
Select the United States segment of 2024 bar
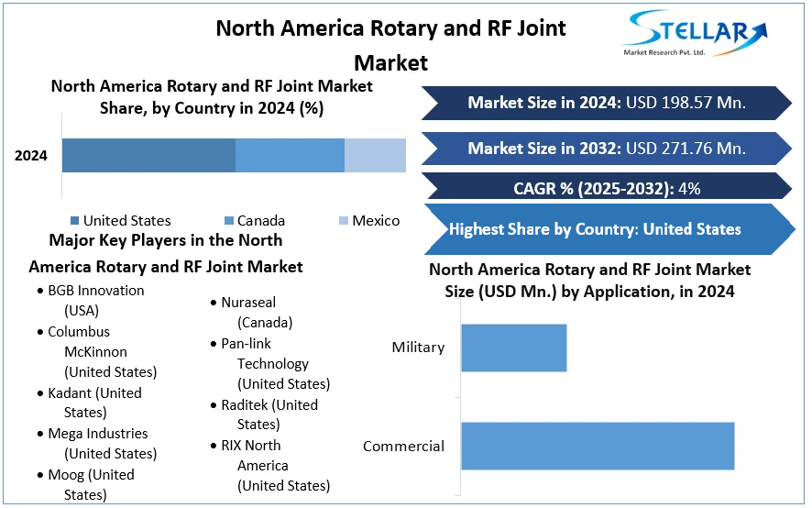pos(148,156)
